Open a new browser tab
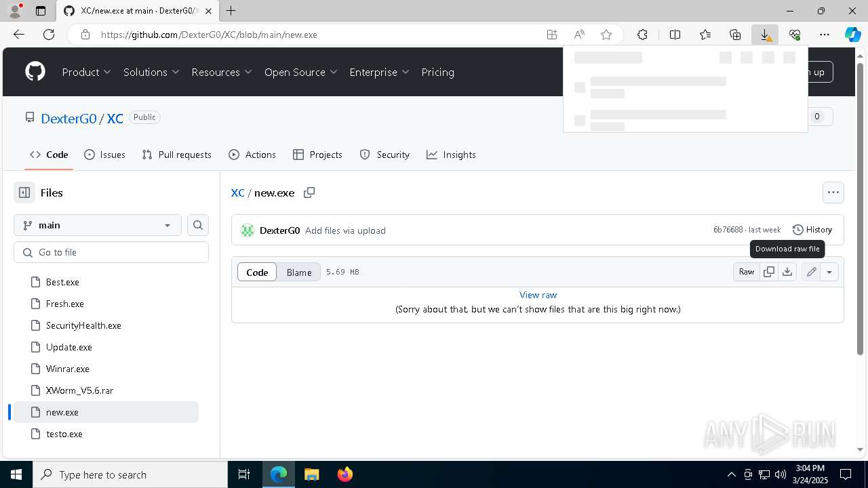 [x=231, y=11]
